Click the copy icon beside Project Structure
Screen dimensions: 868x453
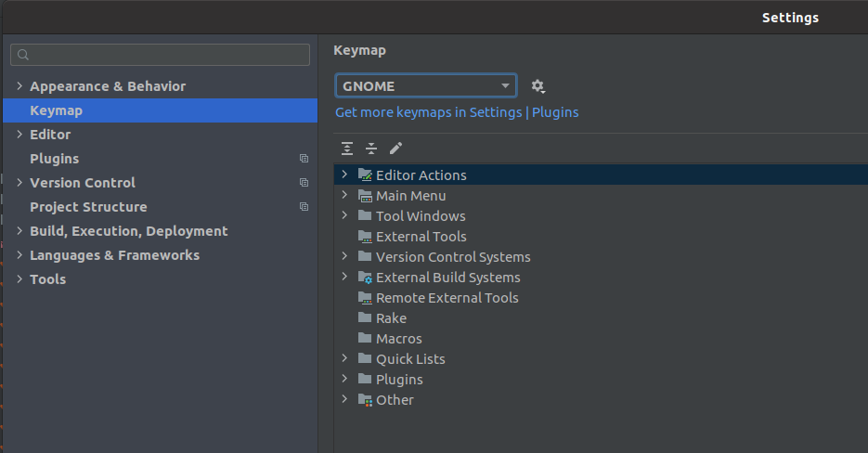(x=304, y=207)
